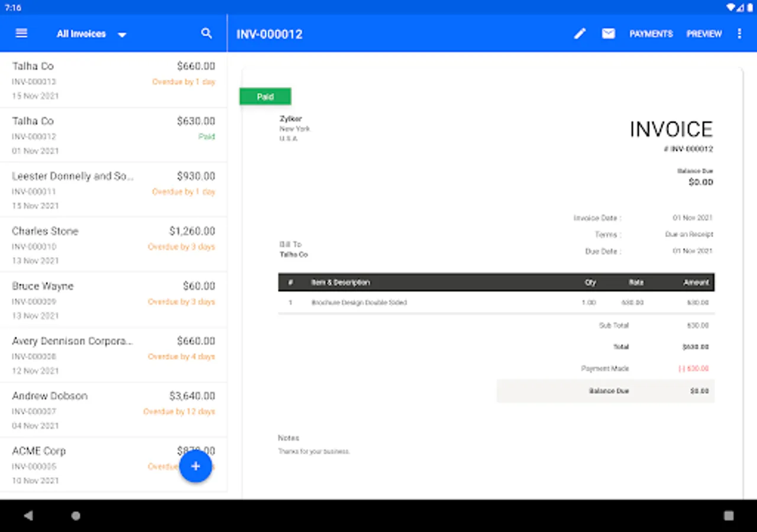
Task: Email the invoice using envelope icon
Action: coord(608,34)
